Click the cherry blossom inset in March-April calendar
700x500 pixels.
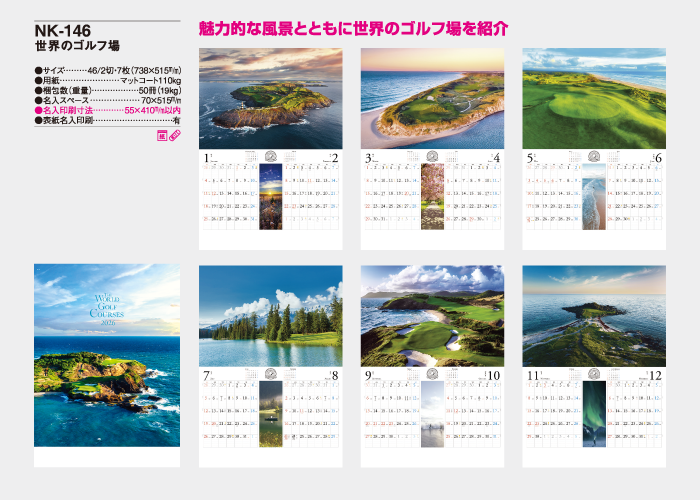tap(433, 199)
